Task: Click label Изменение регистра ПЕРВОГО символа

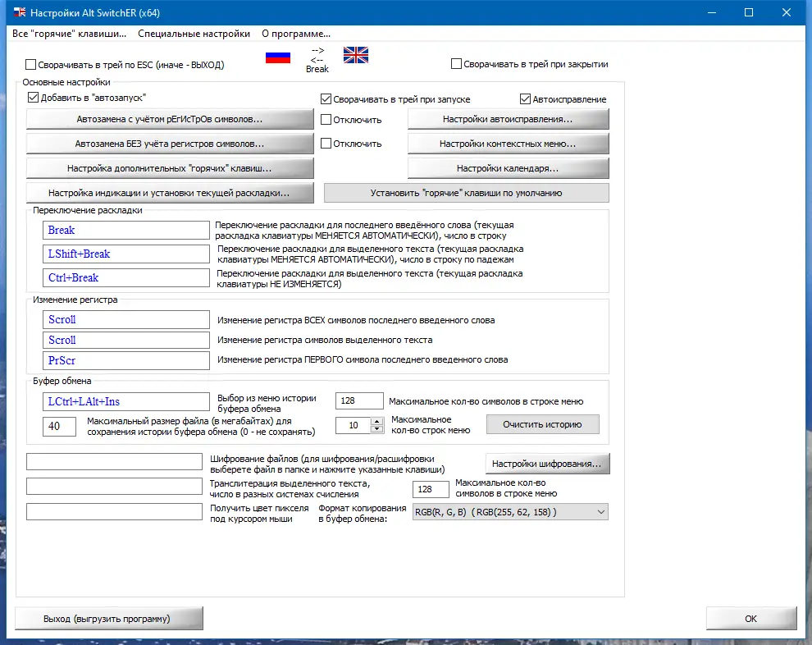Action: click(363, 359)
